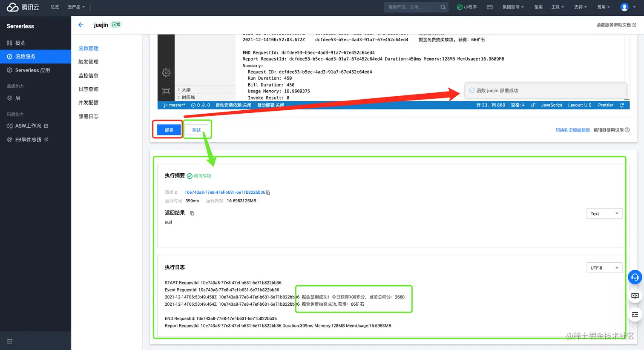The width and height of the screenshot is (644, 350).
Task: Click the request ID link 10e743a8
Action: (x=225, y=192)
